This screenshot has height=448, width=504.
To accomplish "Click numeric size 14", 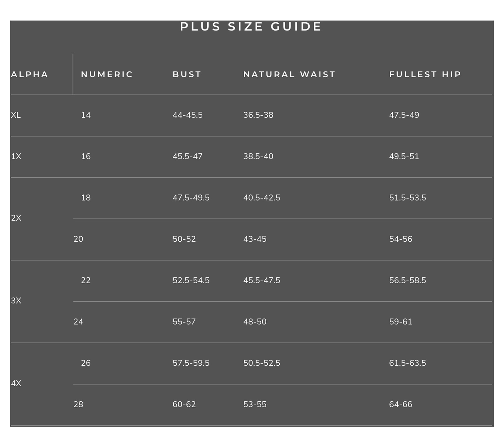I will 86,115.
